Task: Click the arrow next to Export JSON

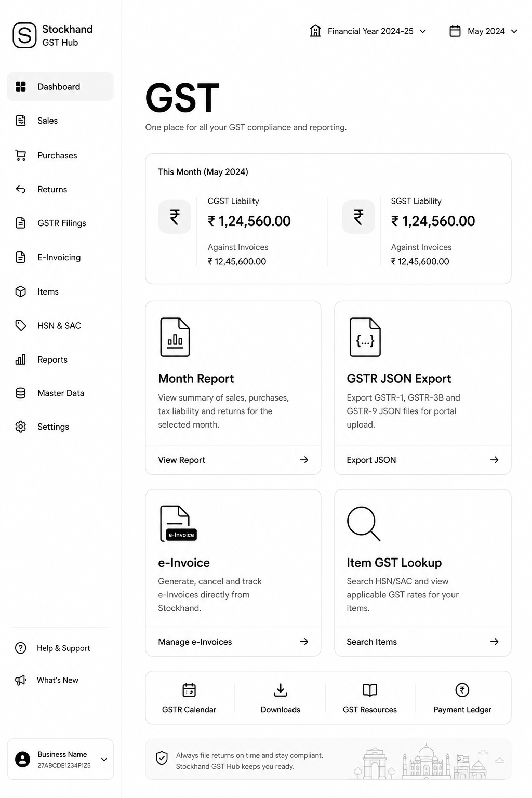Action: (x=494, y=460)
